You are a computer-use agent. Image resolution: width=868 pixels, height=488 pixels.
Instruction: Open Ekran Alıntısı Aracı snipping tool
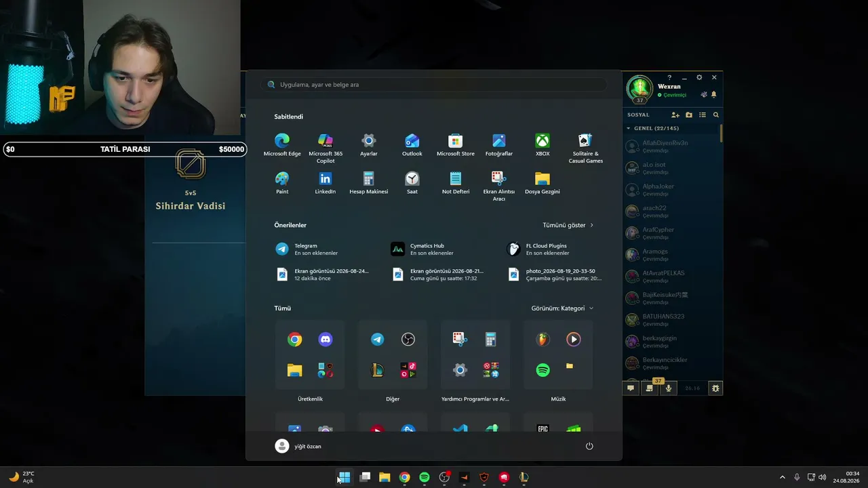coord(499,186)
